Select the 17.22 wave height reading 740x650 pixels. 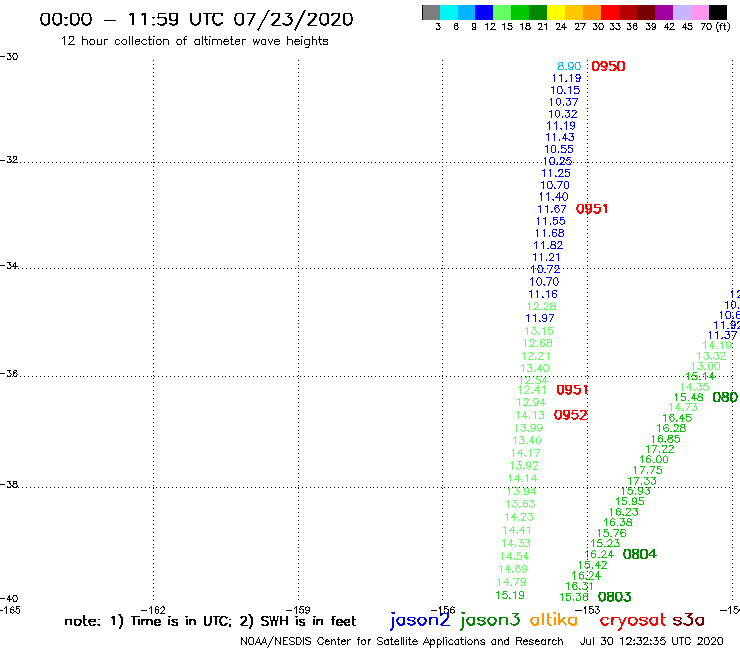660,449
